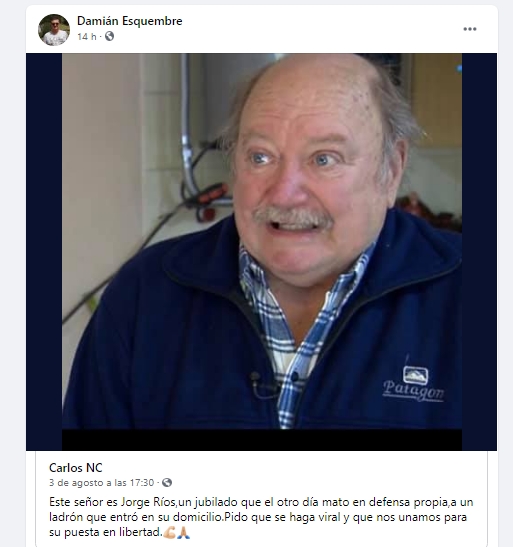Viewport: 513px width, 547px height.
Task: Click the dark left margin beside the photo
Action: tap(44, 252)
